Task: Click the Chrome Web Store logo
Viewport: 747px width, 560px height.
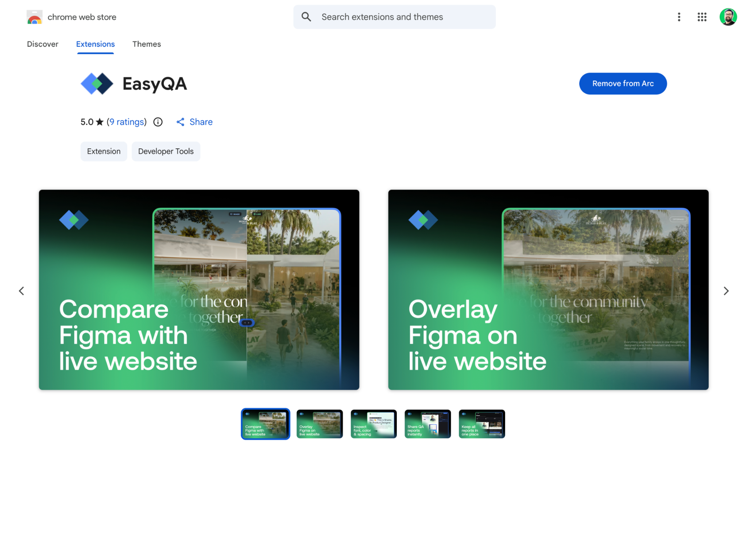Action: point(35,17)
